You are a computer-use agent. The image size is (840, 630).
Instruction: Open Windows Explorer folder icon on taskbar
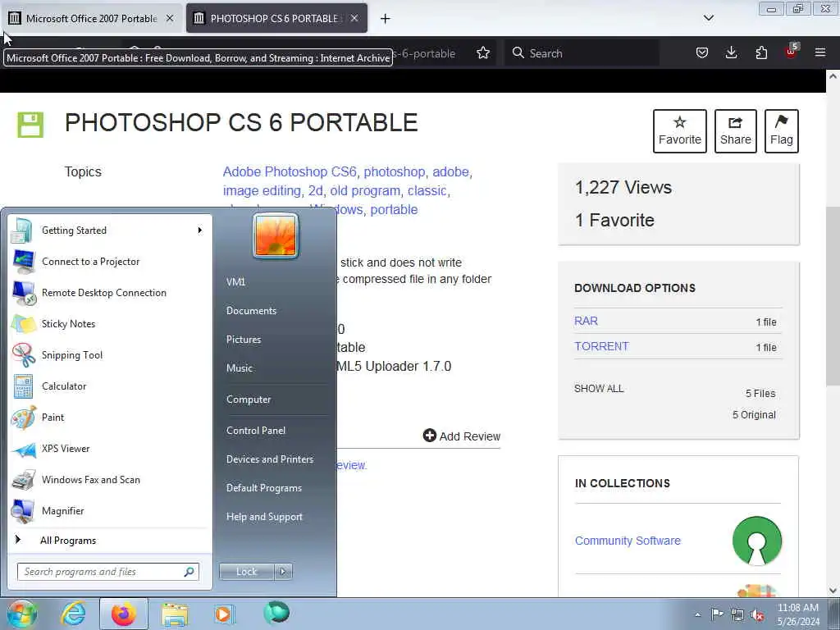[175, 614]
